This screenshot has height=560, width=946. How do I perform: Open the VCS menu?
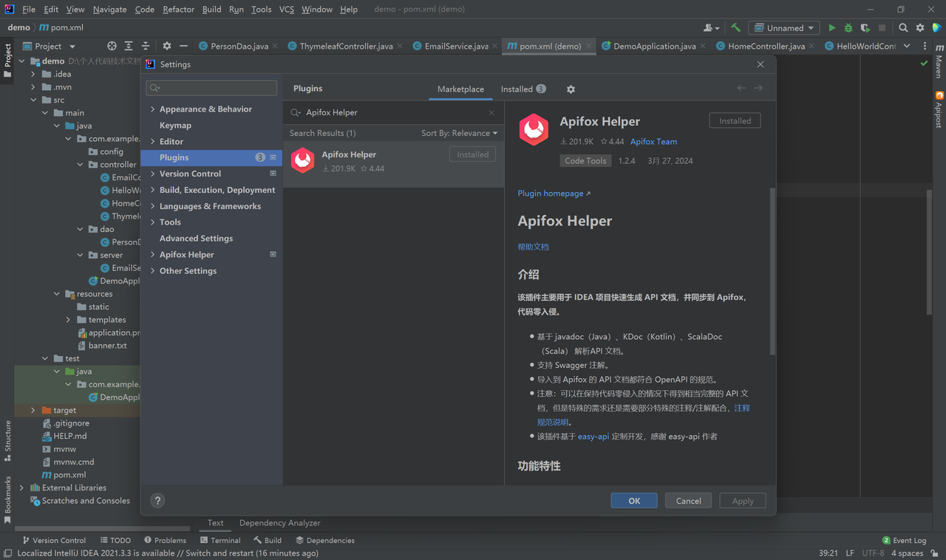286,9
